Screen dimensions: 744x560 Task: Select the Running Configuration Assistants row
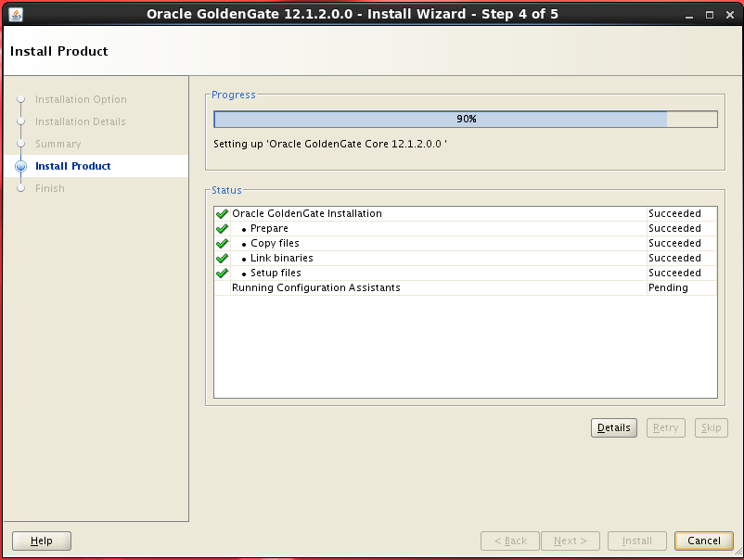466,287
